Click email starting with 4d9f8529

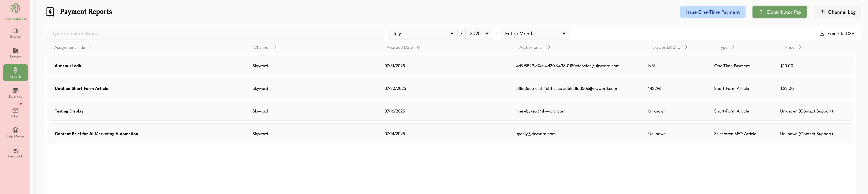pyautogui.click(x=568, y=66)
